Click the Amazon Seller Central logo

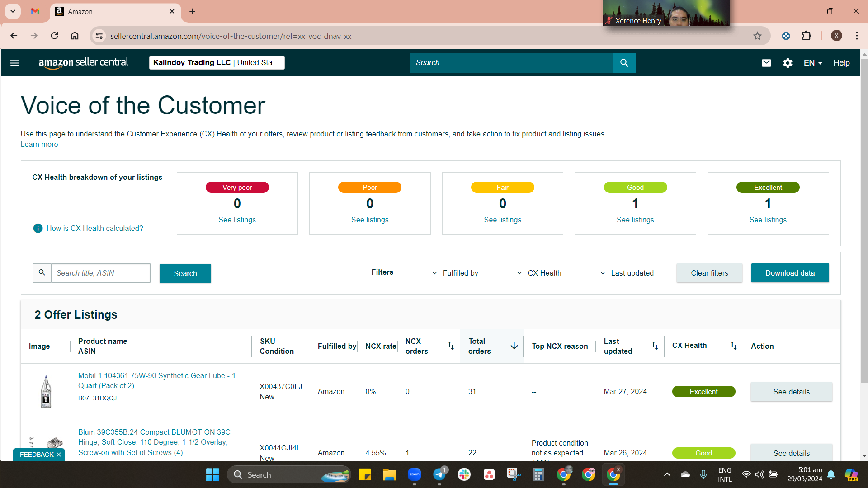click(x=84, y=63)
